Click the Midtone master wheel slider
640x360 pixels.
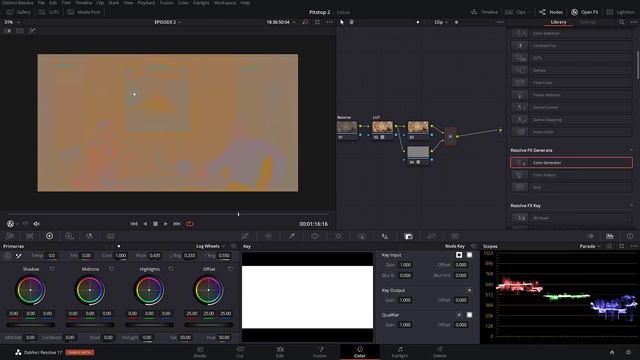pyautogui.click(x=90, y=325)
